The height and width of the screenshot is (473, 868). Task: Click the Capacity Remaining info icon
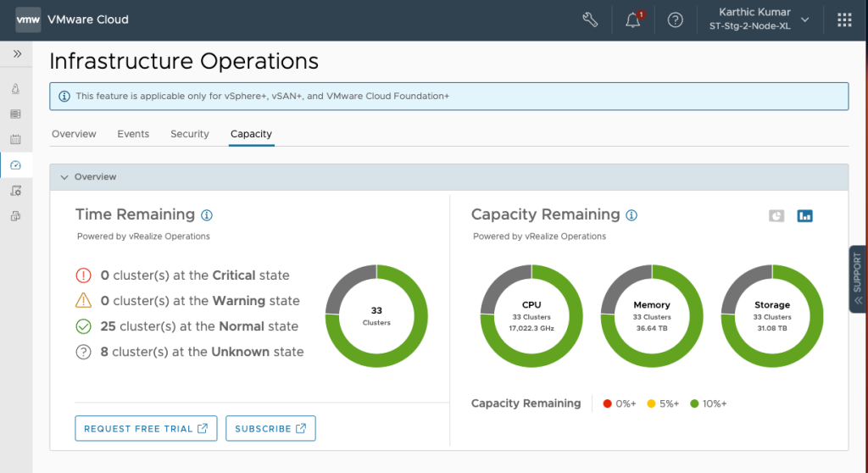click(x=632, y=215)
